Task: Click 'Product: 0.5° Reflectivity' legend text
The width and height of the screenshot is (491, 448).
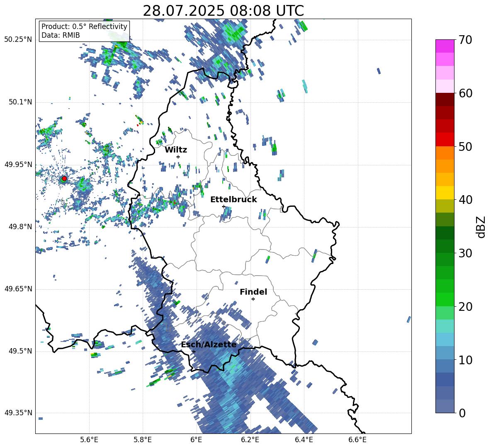Action: point(84,27)
